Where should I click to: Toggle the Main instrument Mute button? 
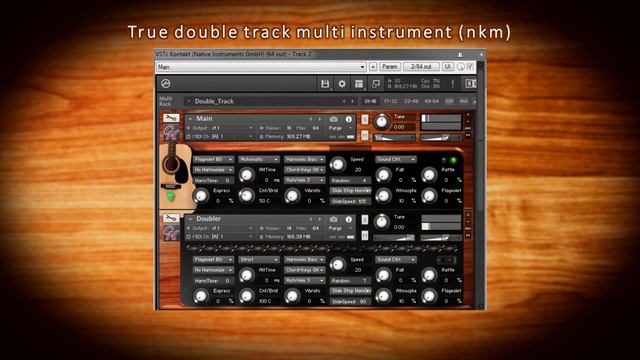click(x=365, y=135)
